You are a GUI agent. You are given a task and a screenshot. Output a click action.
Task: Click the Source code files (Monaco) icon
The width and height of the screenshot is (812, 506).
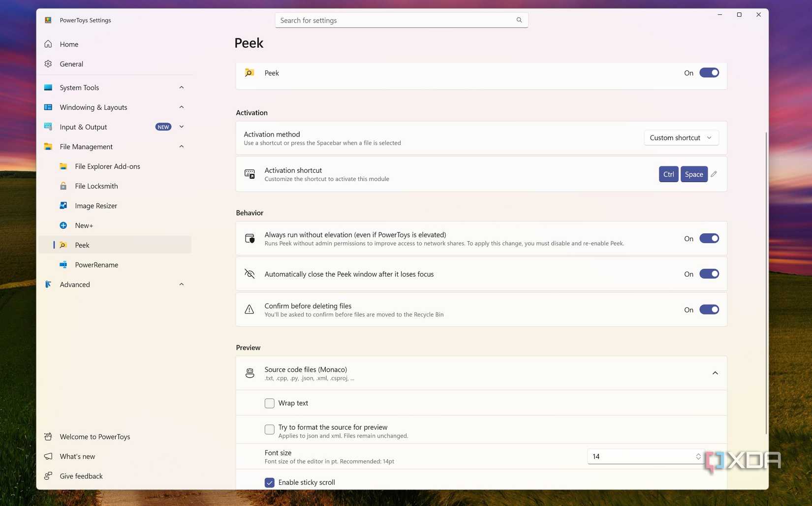(250, 373)
